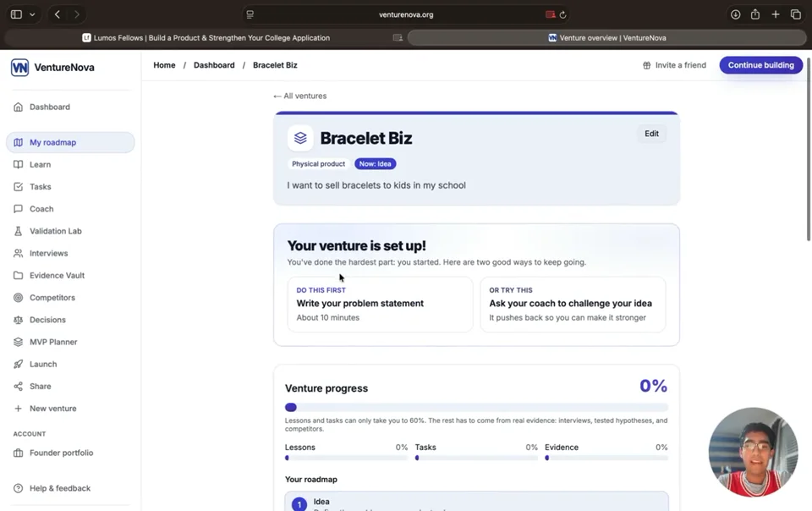Click the Help & feedback question icon
The image size is (812, 511).
(x=18, y=488)
